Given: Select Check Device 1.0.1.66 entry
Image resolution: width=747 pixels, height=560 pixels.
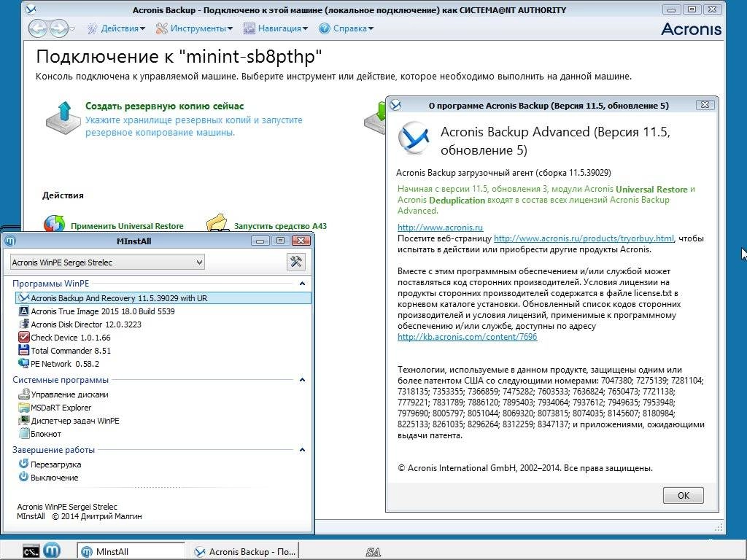Looking at the screenshot, I should click(x=71, y=338).
